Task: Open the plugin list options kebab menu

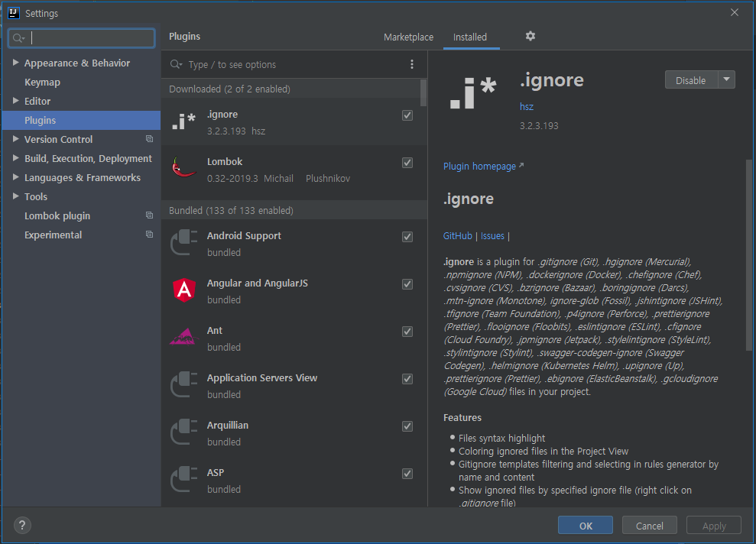Action: pyautogui.click(x=412, y=65)
